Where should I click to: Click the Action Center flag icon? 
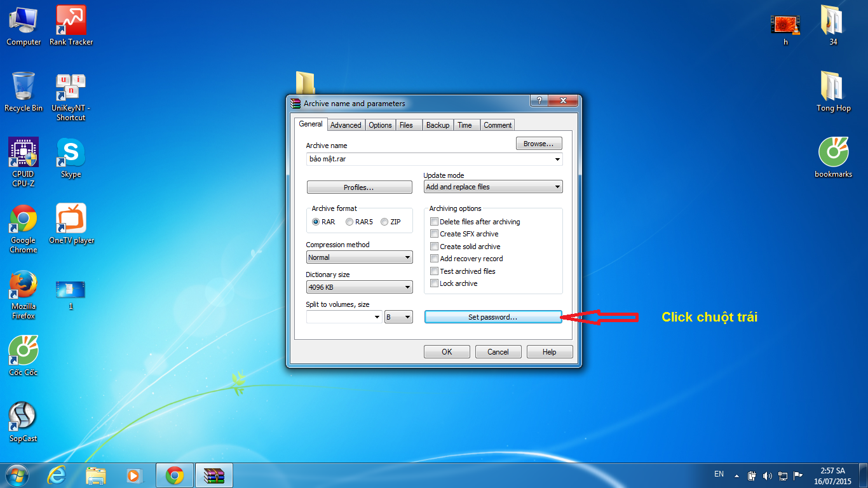pyautogui.click(x=798, y=475)
